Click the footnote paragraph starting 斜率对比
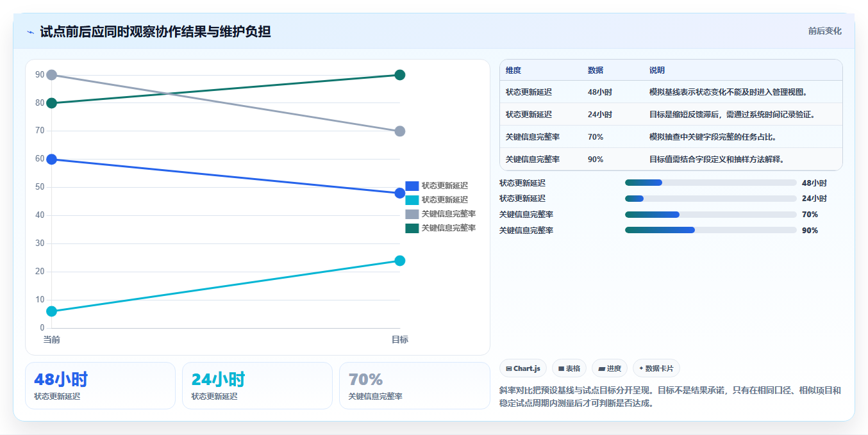 [671, 397]
